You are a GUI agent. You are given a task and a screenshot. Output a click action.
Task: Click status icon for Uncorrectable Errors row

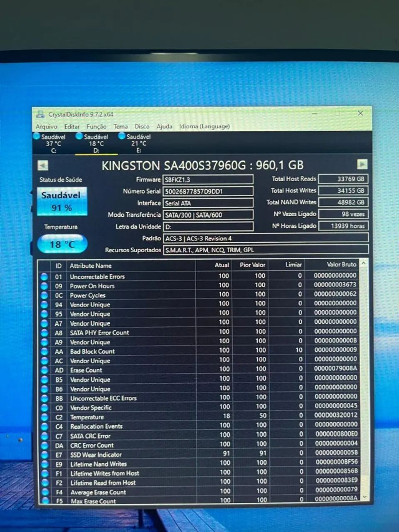tap(44, 276)
